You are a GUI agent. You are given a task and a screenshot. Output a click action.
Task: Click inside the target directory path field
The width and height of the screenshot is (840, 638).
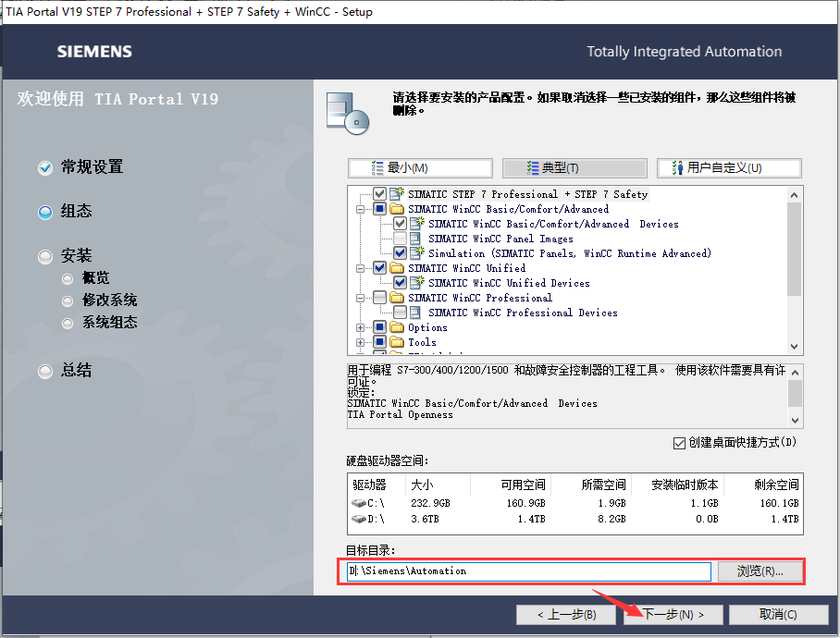pos(527,571)
